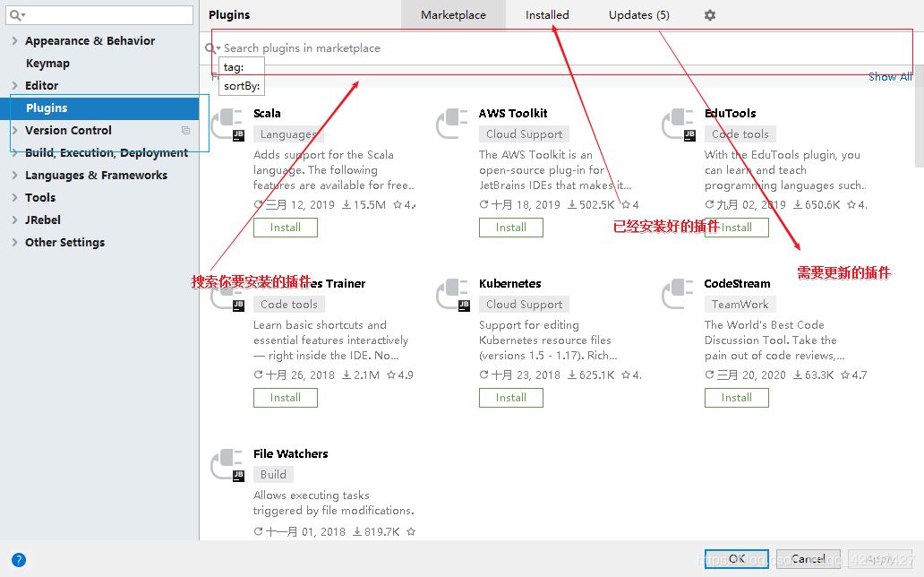Screen dimensions: 924x577
Task: Click the CodeStream plugin icon
Action: [678, 294]
